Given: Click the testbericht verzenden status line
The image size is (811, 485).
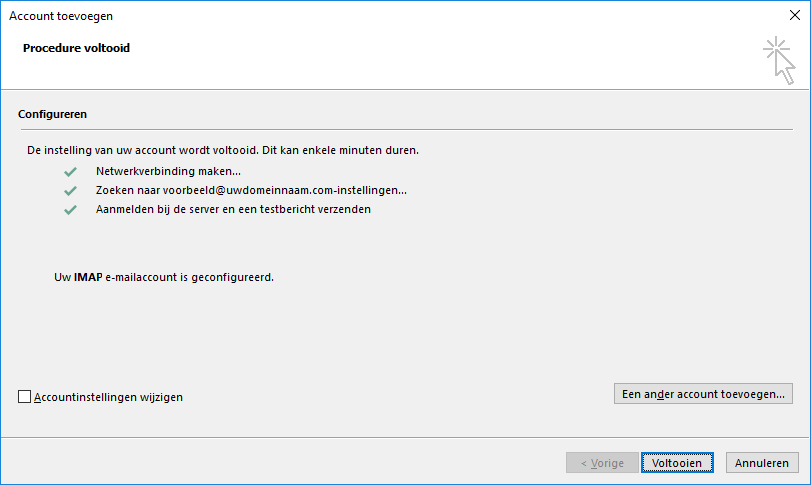Looking at the screenshot, I should [x=233, y=209].
